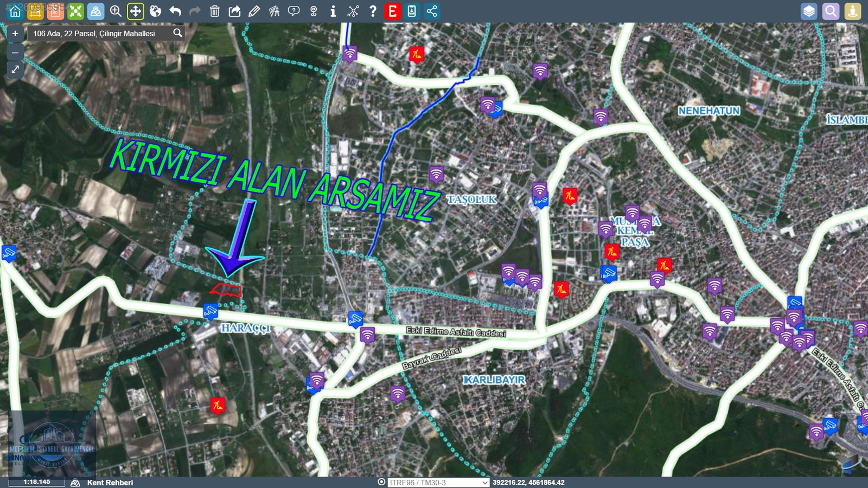Open the info (i) tool
The width and height of the screenshot is (868, 488).
pos(333,11)
